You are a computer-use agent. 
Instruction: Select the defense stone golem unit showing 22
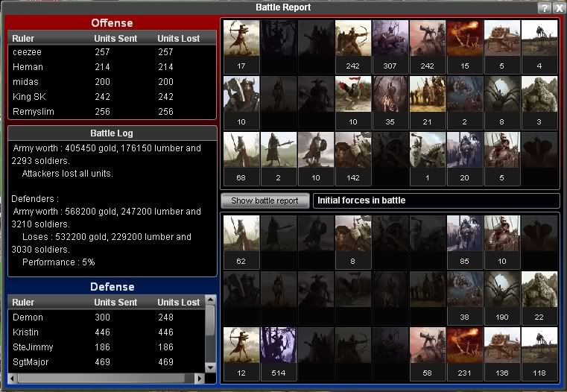pos(539,298)
